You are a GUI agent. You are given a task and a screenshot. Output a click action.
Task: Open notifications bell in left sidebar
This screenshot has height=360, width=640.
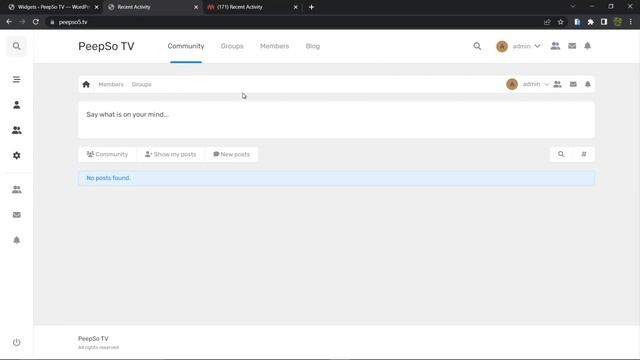16,240
